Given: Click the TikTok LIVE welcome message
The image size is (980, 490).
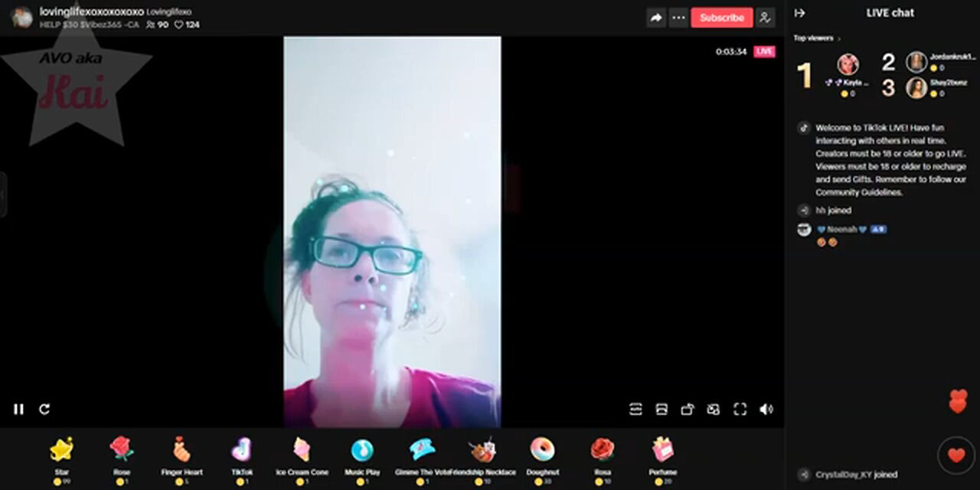Looking at the screenshot, I should [891, 160].
